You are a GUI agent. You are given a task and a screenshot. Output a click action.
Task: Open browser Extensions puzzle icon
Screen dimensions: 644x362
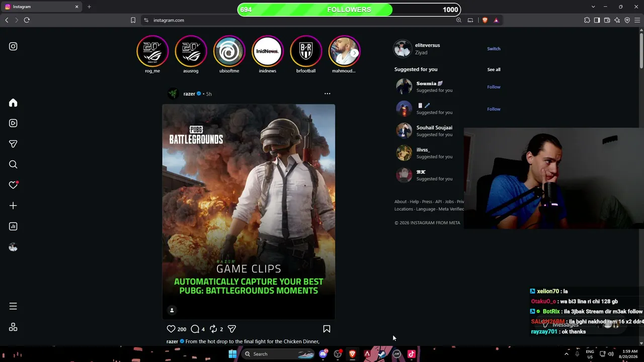point(587,20)
